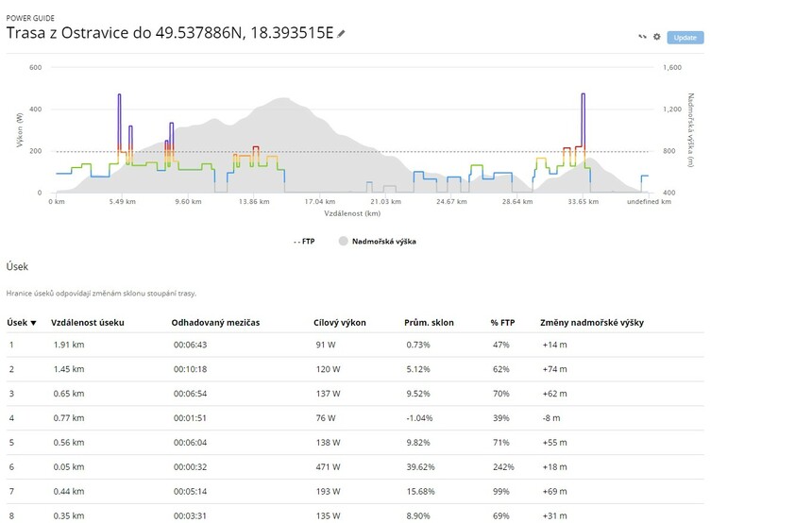
Task: Click the Cílový výkon column header
Action: (340, 322)
